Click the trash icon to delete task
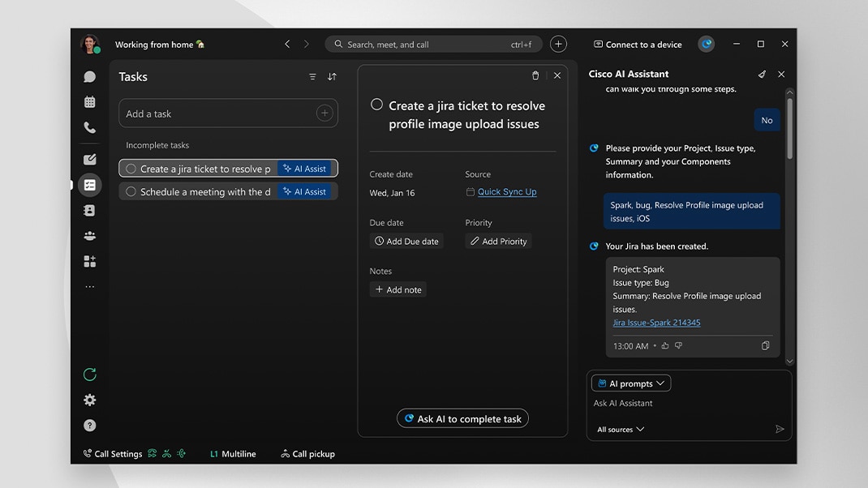 [x=535, y=75]
